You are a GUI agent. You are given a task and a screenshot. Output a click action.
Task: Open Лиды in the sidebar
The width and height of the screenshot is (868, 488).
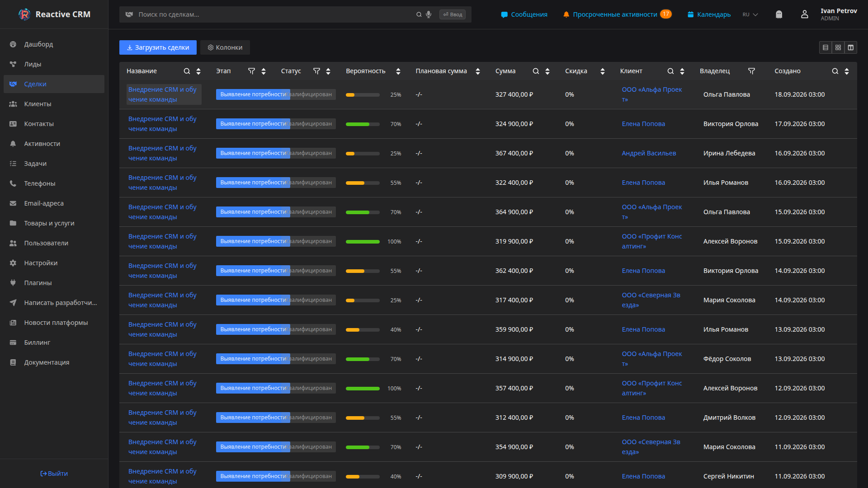[x=54, y=64]
